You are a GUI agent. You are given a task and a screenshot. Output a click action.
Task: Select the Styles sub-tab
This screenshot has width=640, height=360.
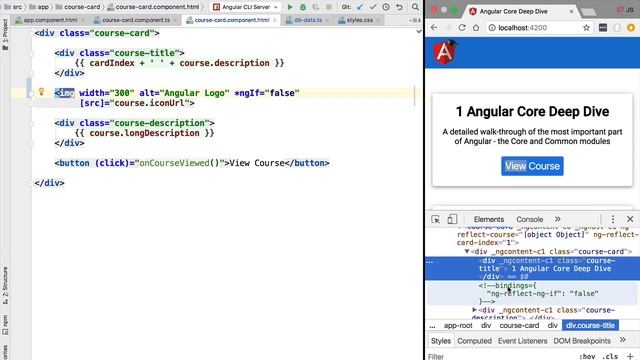coord(441,340)
